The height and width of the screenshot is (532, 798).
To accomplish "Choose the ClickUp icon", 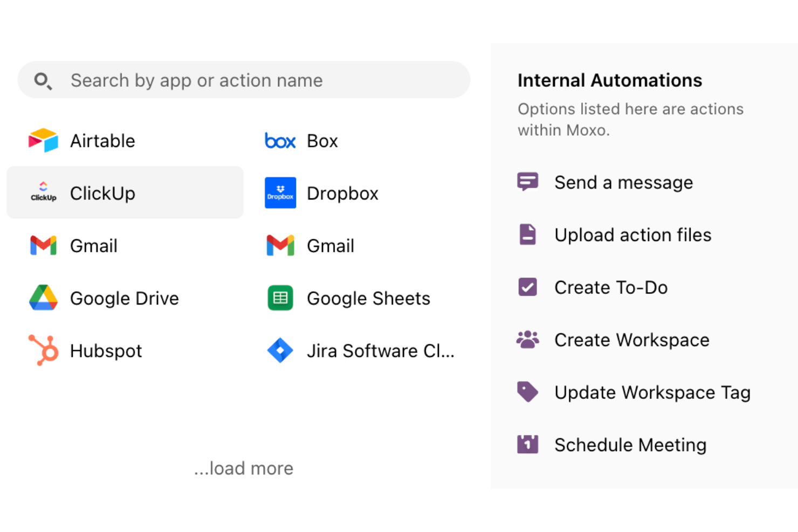I will [43, 192].
